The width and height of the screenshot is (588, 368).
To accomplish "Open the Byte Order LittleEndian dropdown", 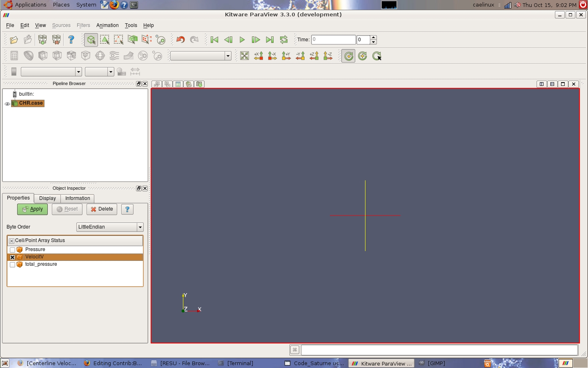I will 110,227.
